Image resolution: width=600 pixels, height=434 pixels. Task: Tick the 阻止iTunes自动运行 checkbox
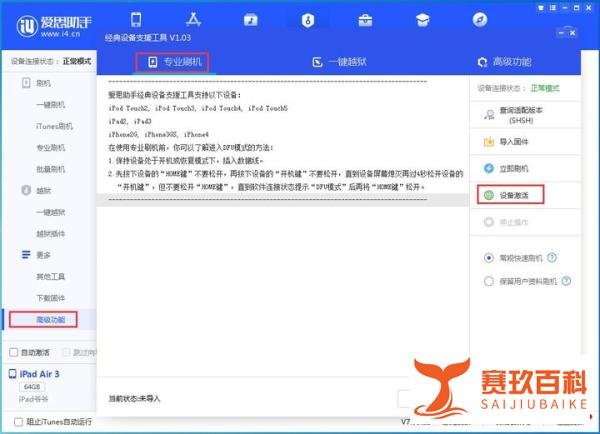(18, 422)
